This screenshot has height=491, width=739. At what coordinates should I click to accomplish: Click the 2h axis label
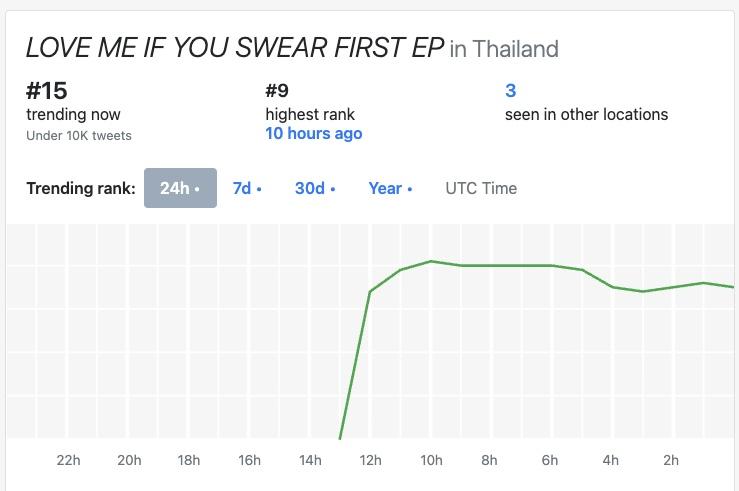671,460
